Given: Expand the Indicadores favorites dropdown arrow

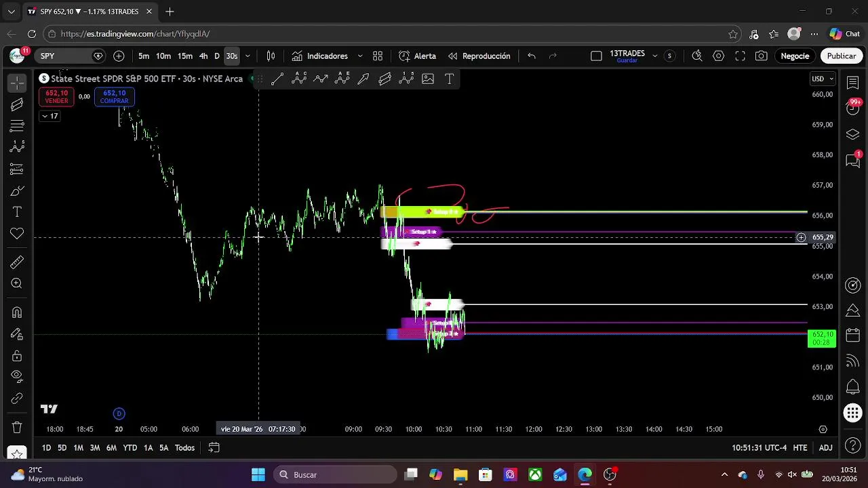Looking at the screenshot, I should pos(360,56).
